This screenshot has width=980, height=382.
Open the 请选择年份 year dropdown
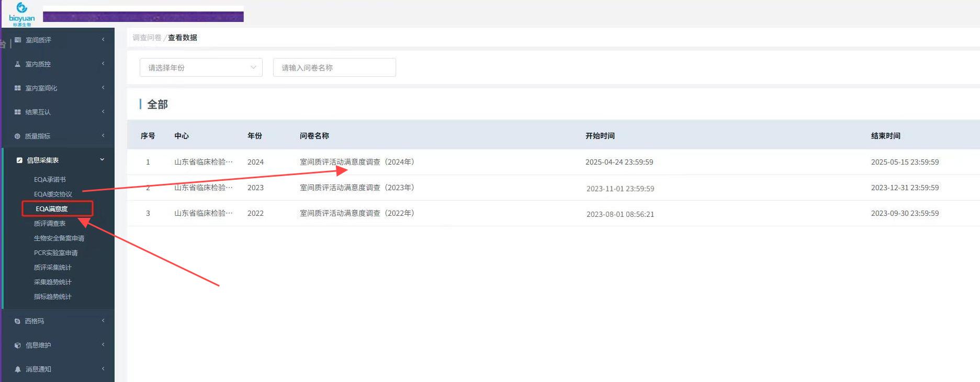[x=201, y=67]
